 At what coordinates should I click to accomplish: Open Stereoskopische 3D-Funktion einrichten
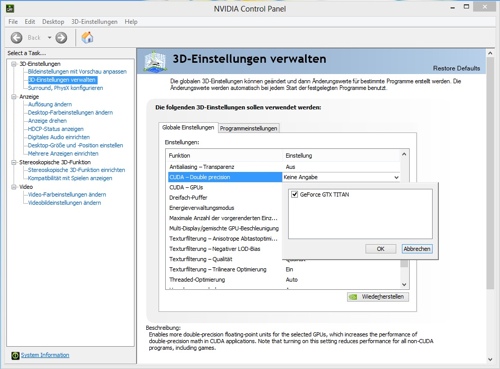coord(76,170)
